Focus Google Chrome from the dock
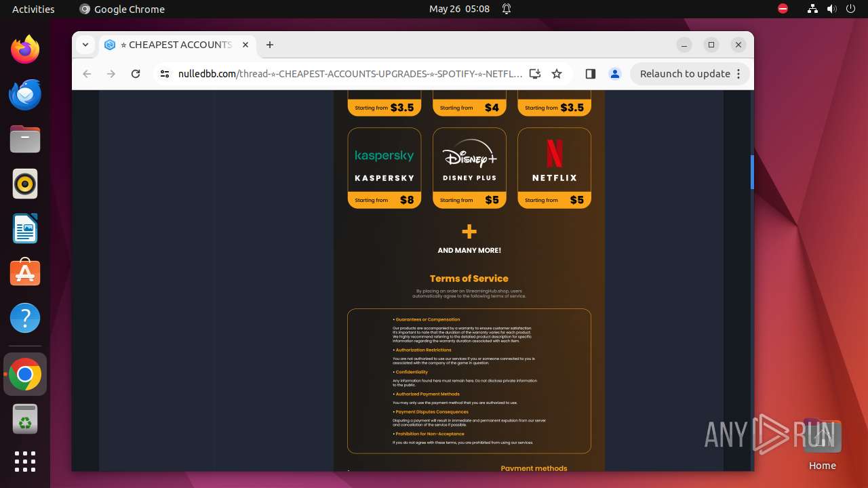The image size is (868, 488). (x=25, y=374)
